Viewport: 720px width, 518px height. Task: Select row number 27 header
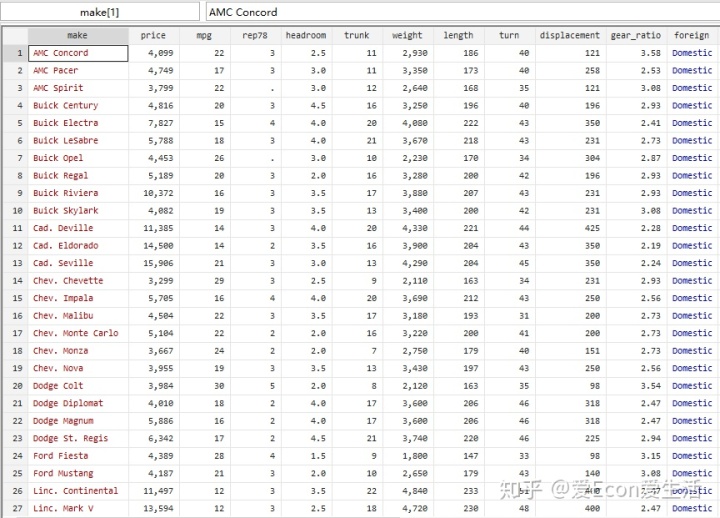pyautogui.click(x=16, y=508)
